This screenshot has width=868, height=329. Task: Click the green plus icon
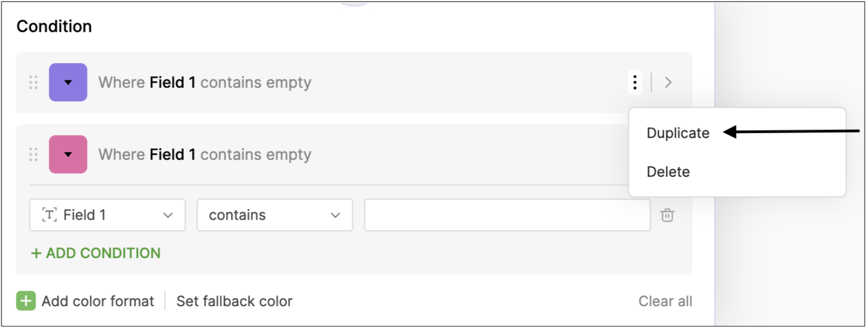point(26,301)
